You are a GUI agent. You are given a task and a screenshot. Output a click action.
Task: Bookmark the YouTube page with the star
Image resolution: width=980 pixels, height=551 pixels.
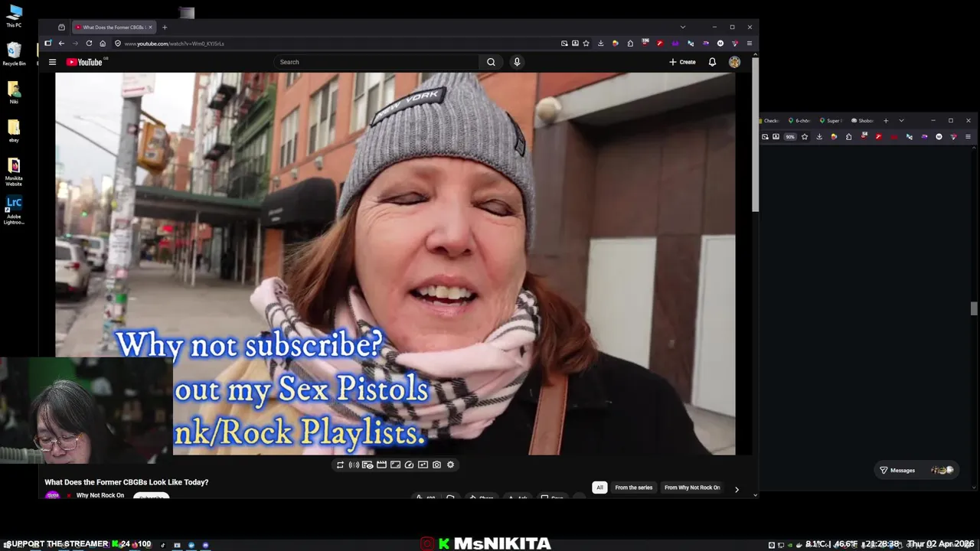point(586,44)
